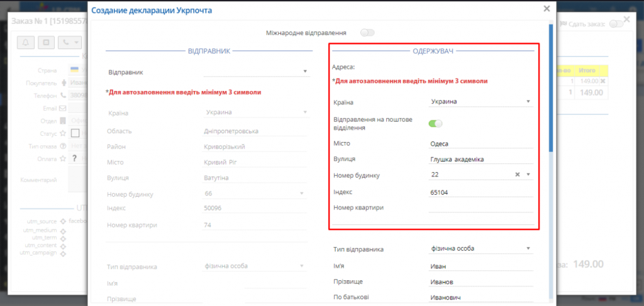Click the dialog vertical scrollbar
The image size is (644, 306).
(551, 88)
